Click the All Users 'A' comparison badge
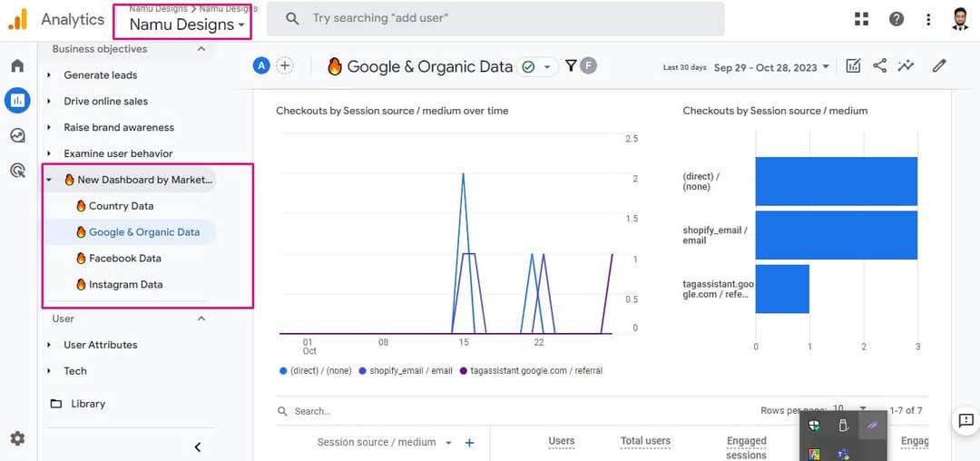 click(261, 65)
